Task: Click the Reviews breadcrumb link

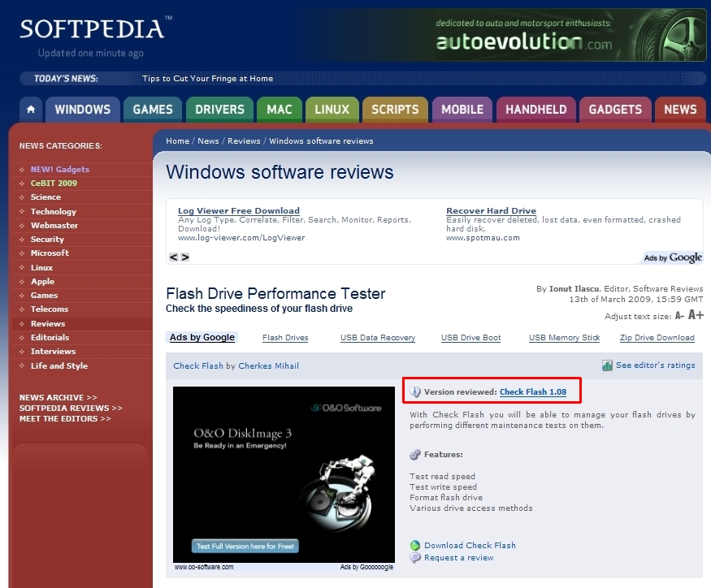Action: (x=244, y=141)
